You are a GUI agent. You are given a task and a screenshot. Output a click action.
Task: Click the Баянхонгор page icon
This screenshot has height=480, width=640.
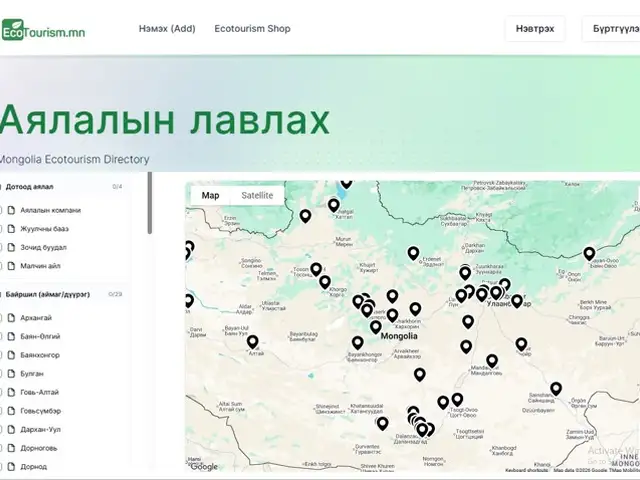pos(11,355)
